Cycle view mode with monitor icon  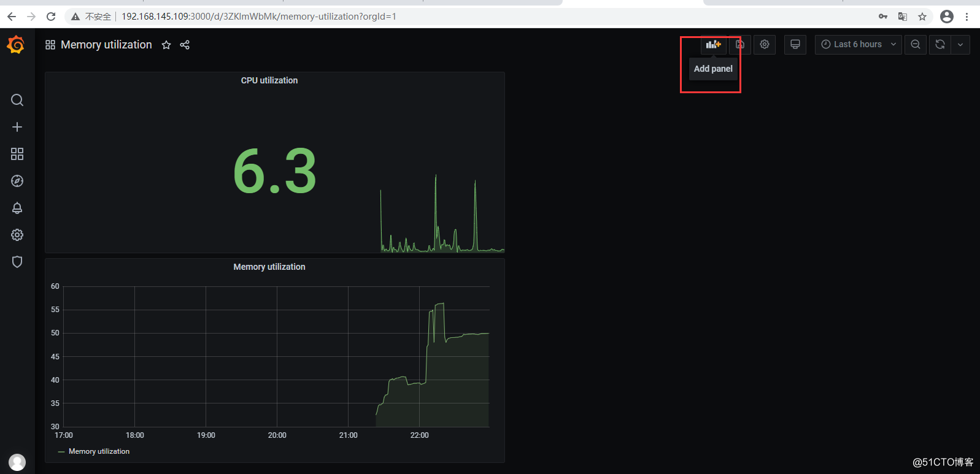(x=795, y=44)
